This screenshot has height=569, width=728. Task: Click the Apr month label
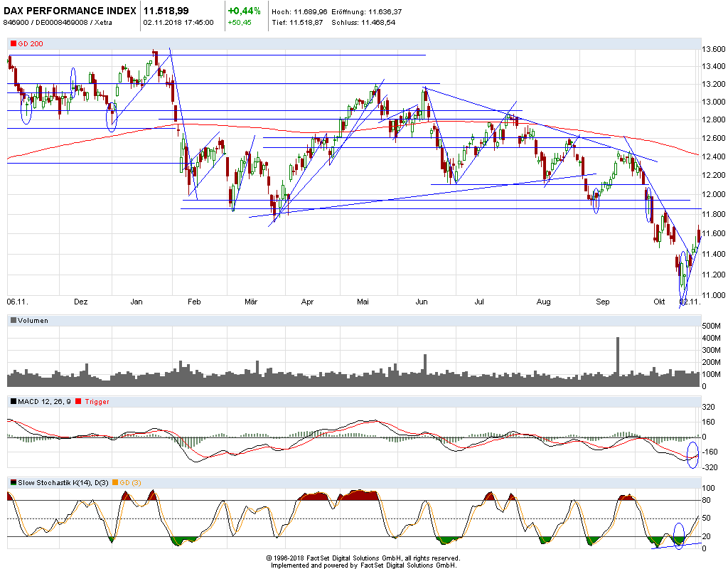point(307,302)
